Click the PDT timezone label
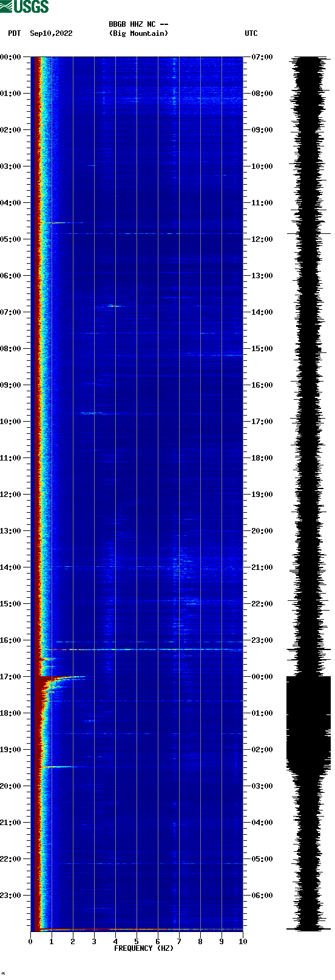The height and width of the screenshot is (980, 335). tap(14, 33)
